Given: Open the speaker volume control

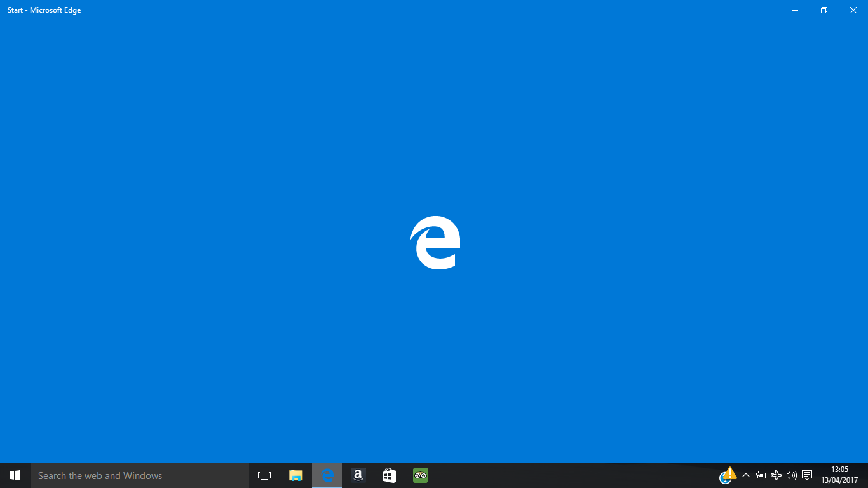Looking at the screenshot, I should [791, 475].
